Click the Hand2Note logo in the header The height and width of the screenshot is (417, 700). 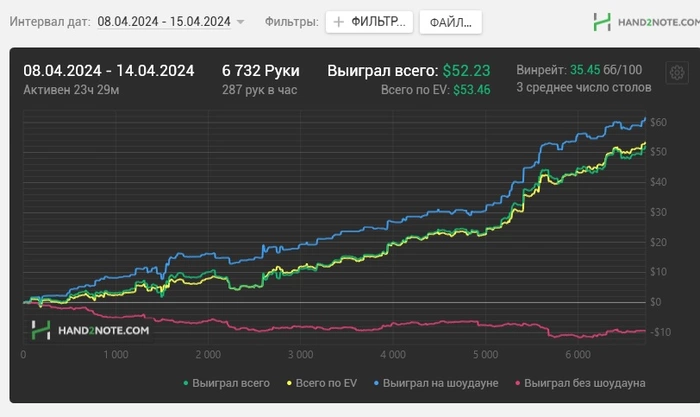tap(646, 22)
